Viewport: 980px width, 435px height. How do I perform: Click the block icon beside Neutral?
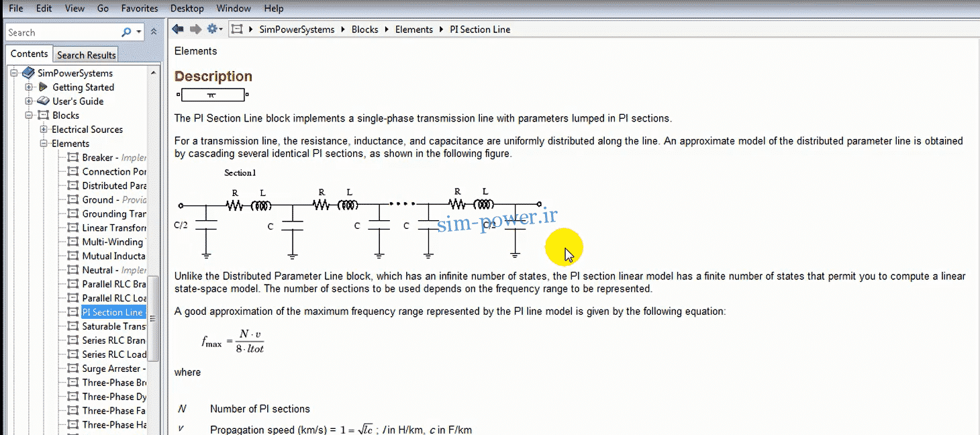[73, 271]
